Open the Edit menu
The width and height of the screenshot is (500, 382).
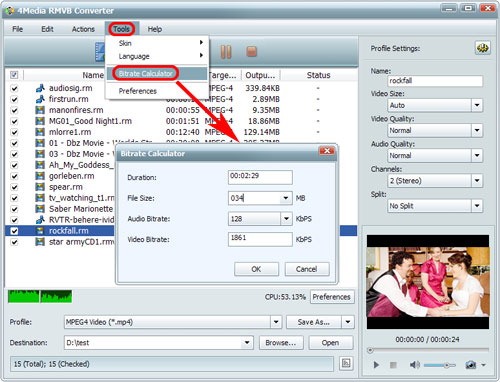(x=47, y=29)
